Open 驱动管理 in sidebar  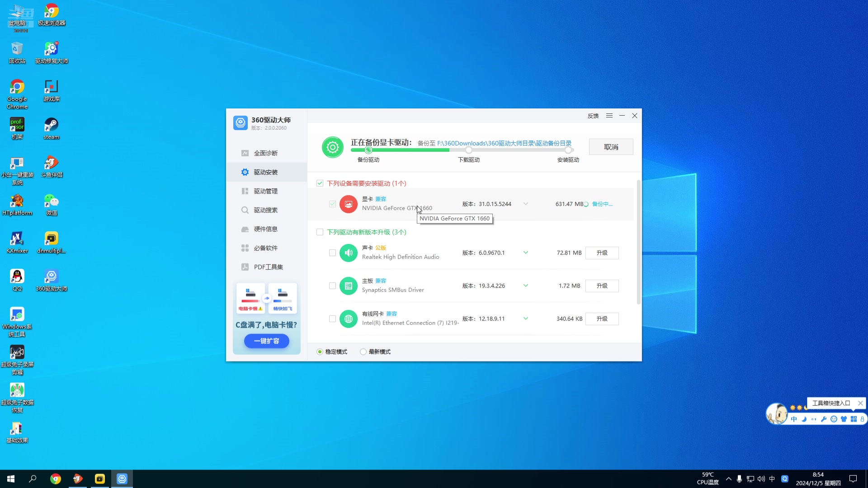click(266, 191)
